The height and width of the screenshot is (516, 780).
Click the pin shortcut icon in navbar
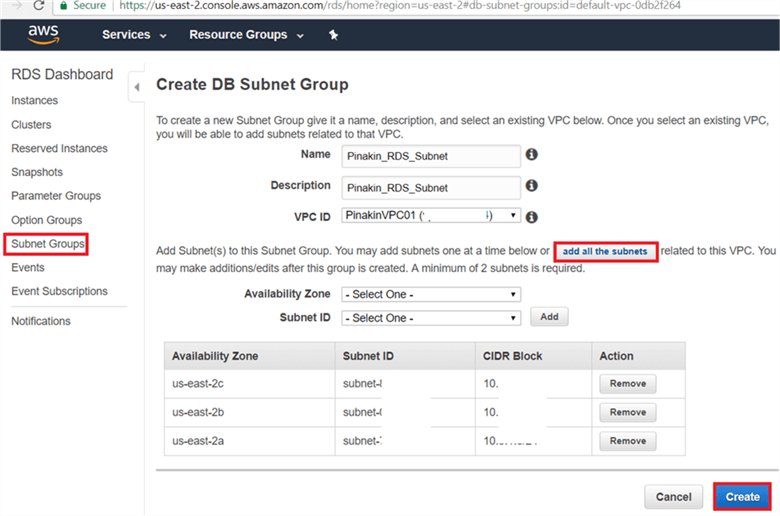(333, 35)
